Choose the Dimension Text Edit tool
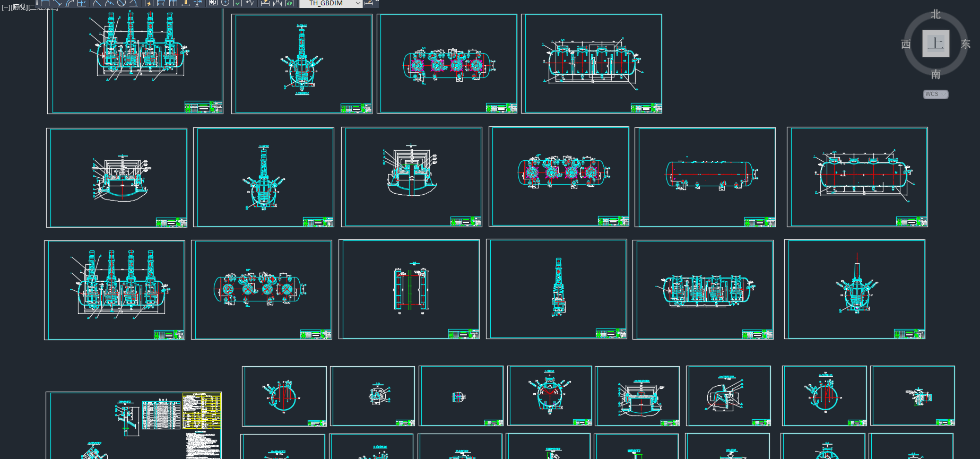This screenshot has width=980, height=459. pos(277,3)
